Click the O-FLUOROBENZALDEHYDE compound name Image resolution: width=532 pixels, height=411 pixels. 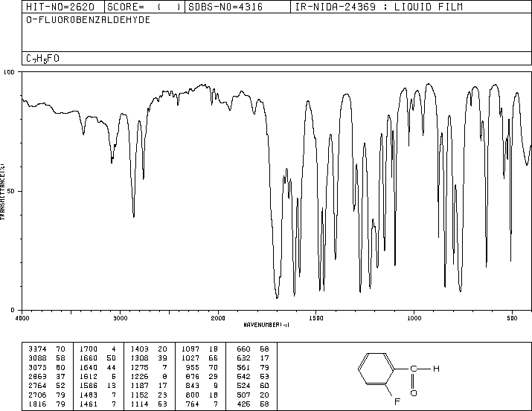[x=89, y=20]
